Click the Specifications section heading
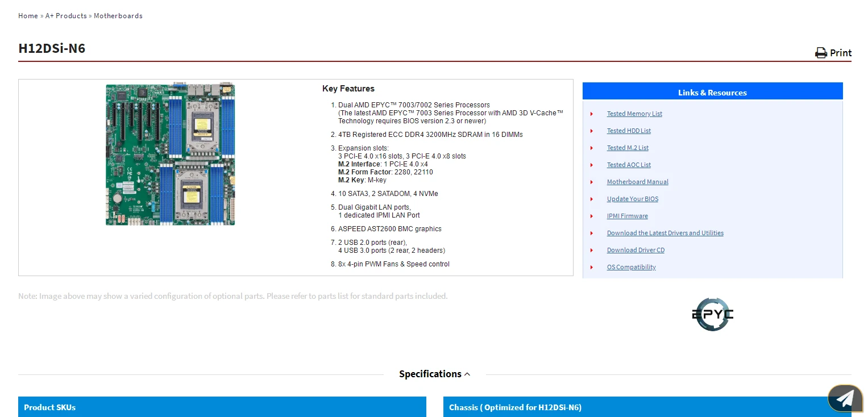 click(x=430, y=374)
